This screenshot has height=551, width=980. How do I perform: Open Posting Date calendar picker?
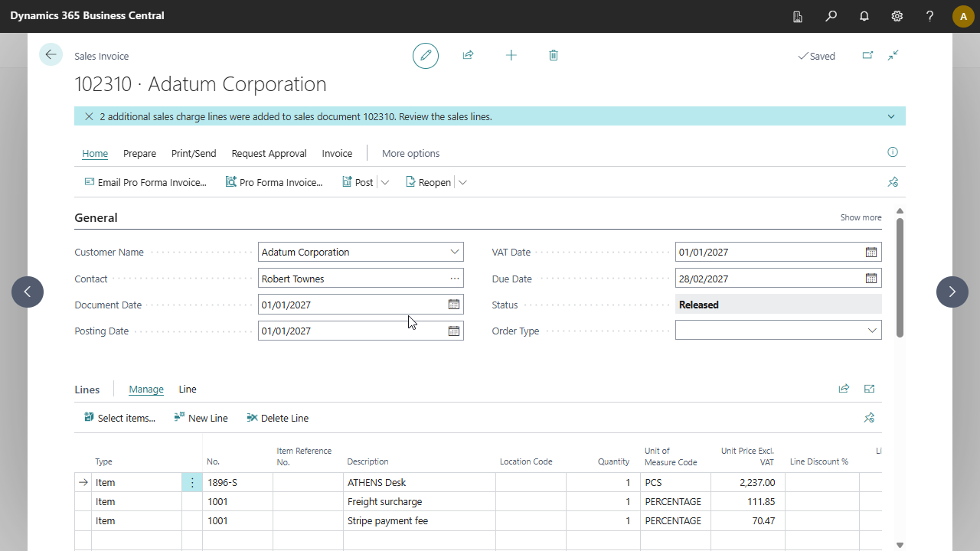[x=454, y=331]
